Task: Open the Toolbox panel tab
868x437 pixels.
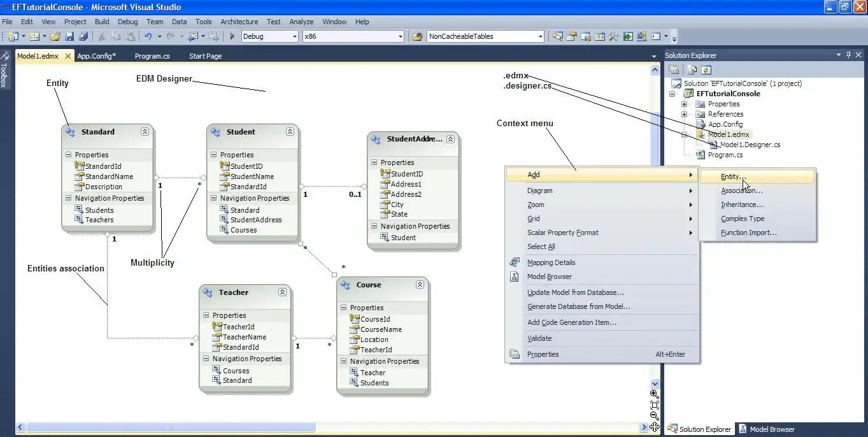Action: [5, 69]
